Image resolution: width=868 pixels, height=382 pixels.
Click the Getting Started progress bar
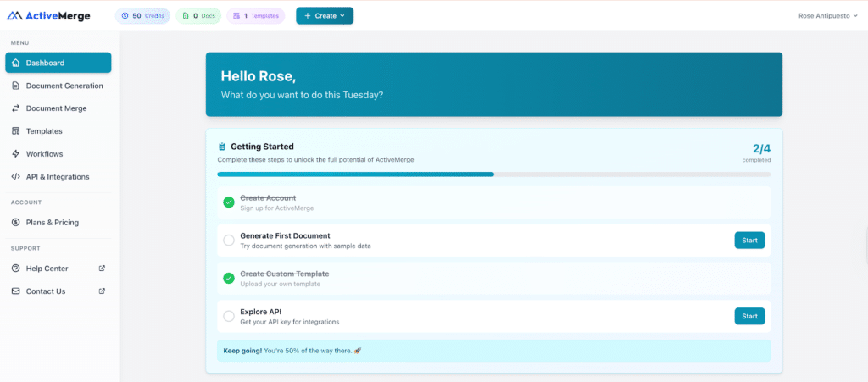coord(493,174)
